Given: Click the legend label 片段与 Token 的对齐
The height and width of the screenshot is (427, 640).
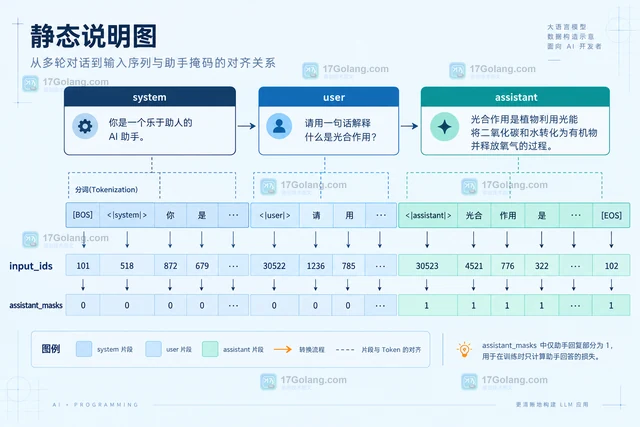Looking at the screenshot, I should click(x=391, y=350).
